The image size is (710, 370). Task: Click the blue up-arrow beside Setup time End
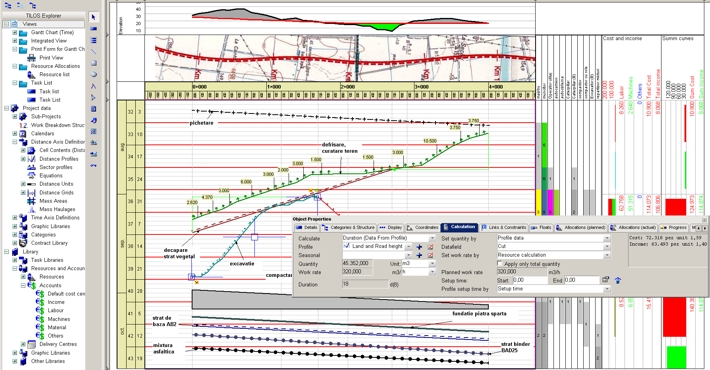[617, 280]
